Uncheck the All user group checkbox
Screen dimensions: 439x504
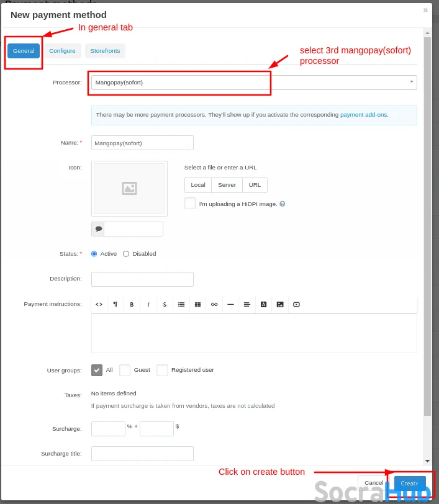tap(97, 370)
